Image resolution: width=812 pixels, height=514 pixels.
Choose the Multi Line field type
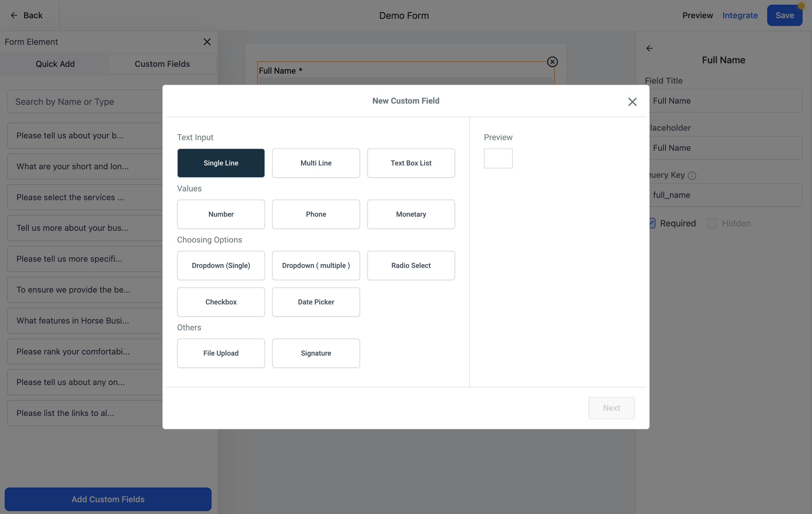tap(316, 163)
